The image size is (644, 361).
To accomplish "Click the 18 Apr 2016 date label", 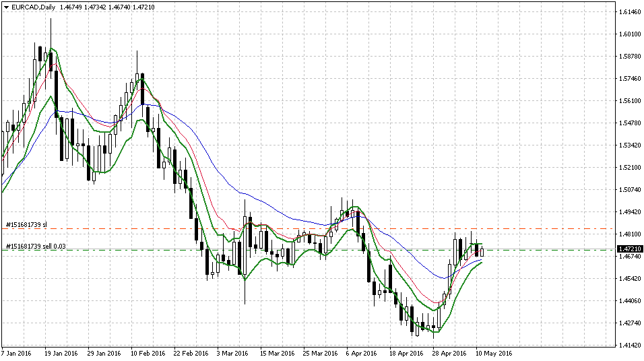I will coord(406,353).
